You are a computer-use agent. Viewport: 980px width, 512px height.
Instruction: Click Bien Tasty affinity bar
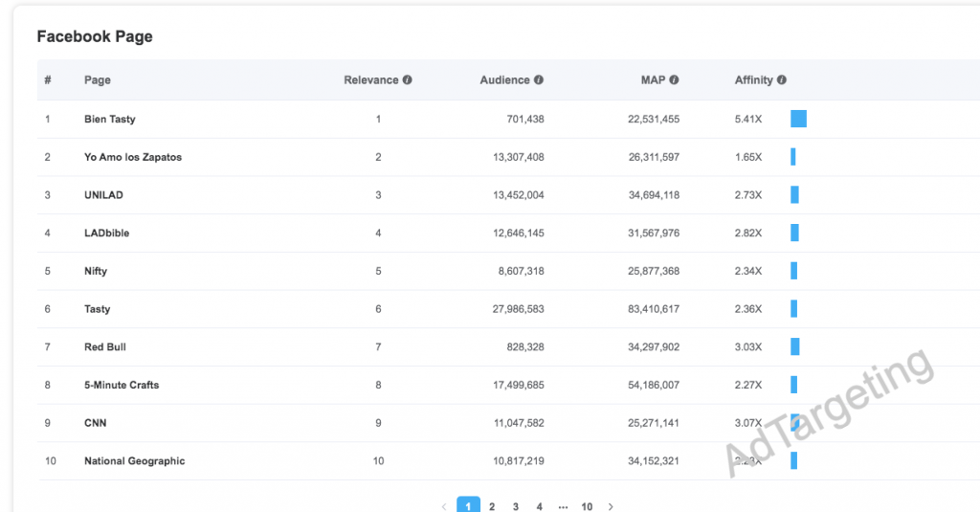pos(799,119)
